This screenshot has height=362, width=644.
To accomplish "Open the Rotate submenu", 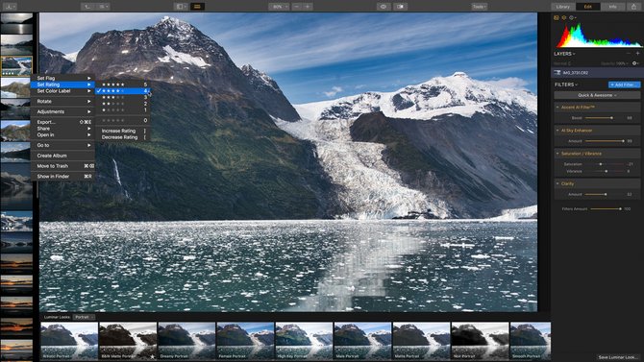I will [62, 102].
